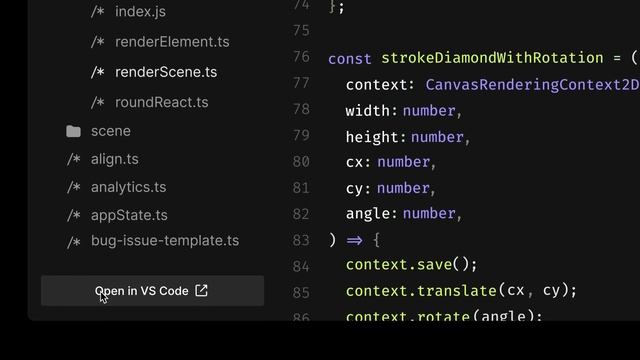The image size is (640, 360).
Task: Click file icon next to appState.ts
Action: (x=74, y=216)
